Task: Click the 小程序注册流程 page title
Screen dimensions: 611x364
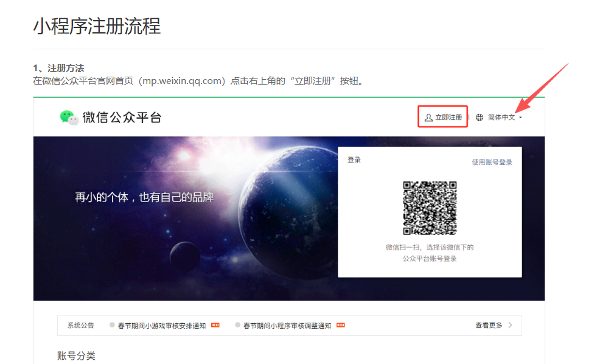Action: [97, 26]
